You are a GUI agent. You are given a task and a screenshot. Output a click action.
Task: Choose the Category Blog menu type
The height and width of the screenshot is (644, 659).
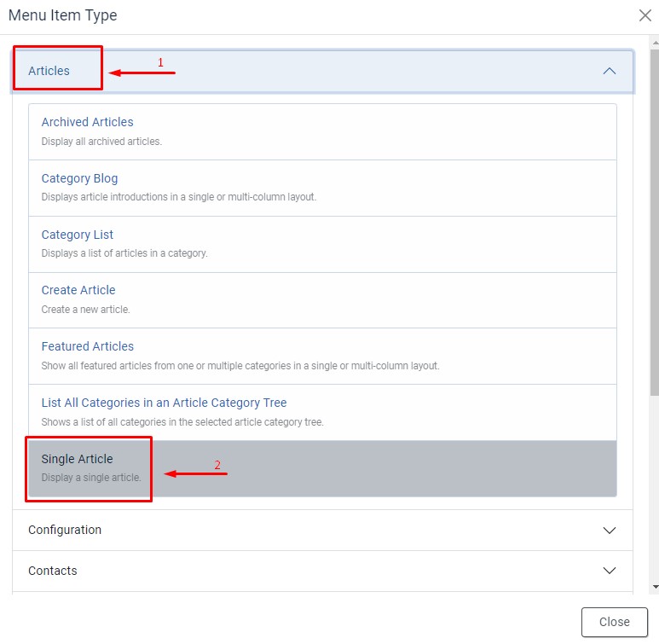(x=80, y=178)
